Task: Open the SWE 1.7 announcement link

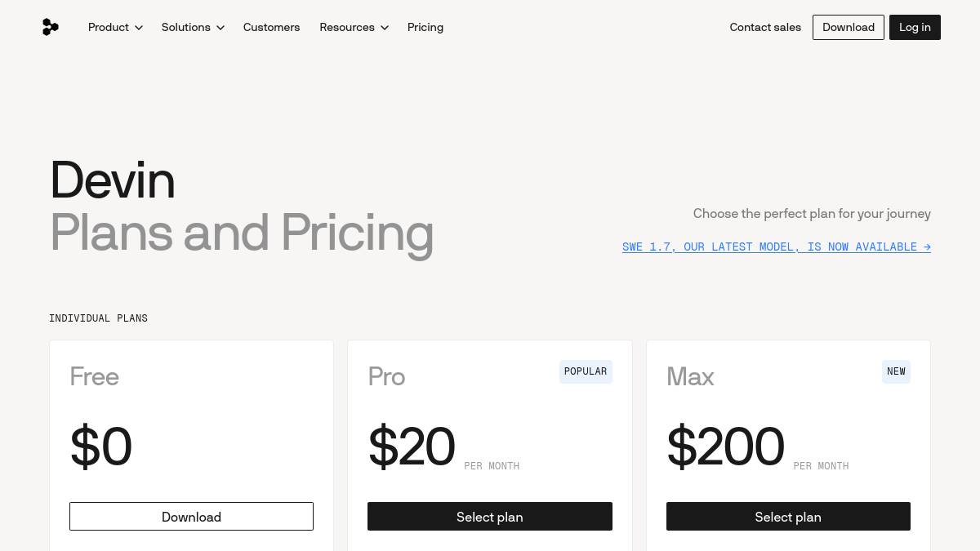Action: [777, 247]
